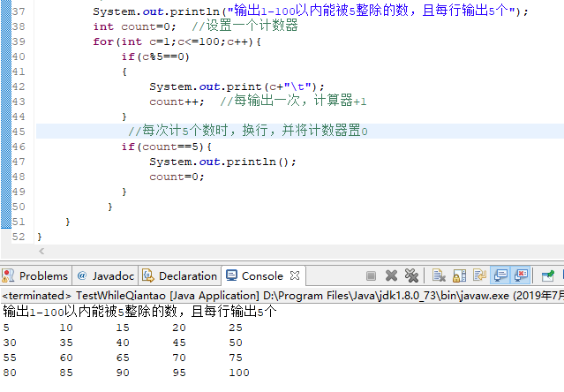Screen dimensions: 564x392
Task: Click console output value 75
Action: click(x=236, y=358)
